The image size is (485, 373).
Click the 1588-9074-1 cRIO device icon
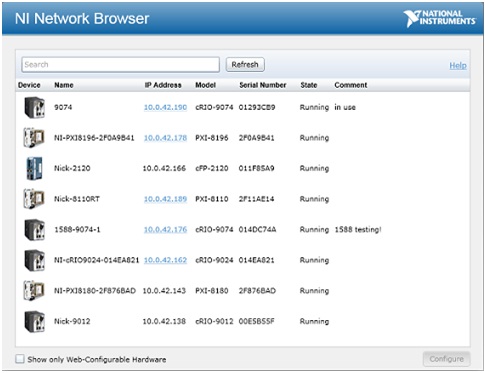[x=34, y=229]
